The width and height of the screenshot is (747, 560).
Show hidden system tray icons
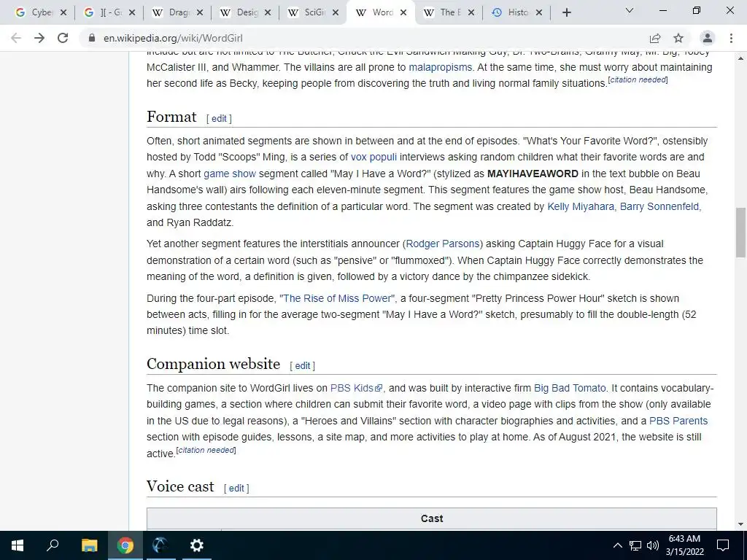click(x=617, y=545)
